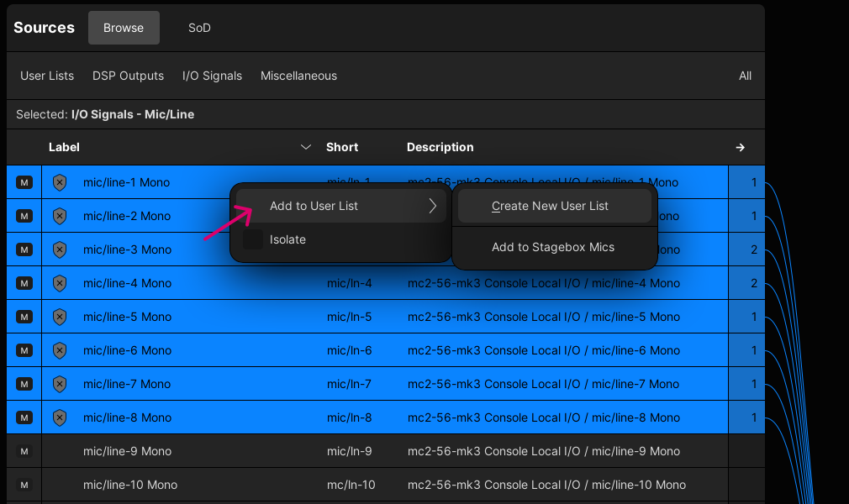Click connection count cell of mic/line-1 Mono
849x504 pixels.
[746, 182]
